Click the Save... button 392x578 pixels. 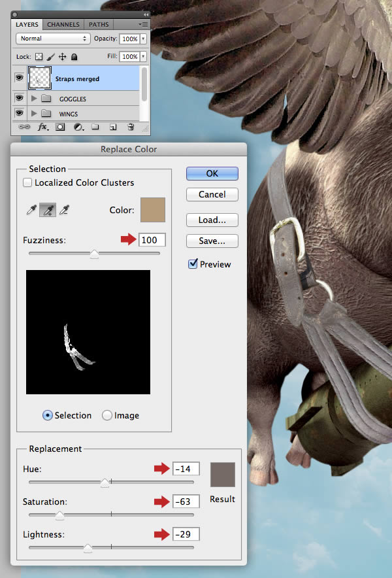[x=212, y=241]
